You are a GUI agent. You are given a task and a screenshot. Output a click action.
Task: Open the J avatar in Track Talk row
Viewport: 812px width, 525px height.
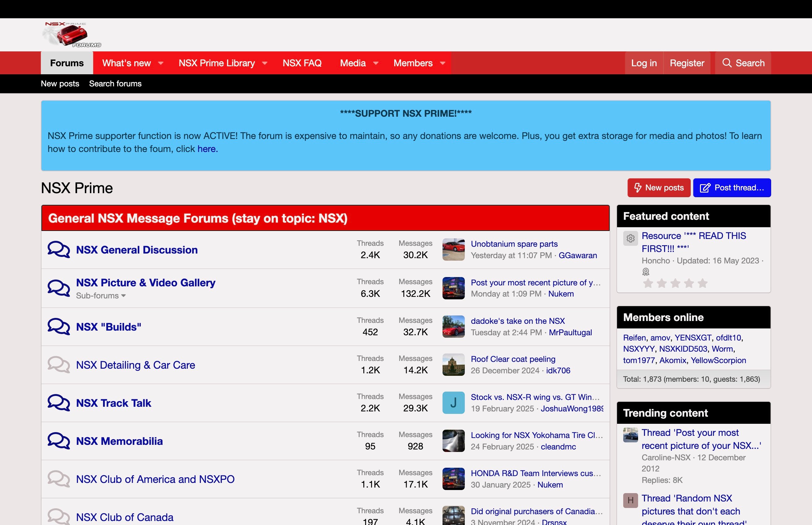click(x=453, y=403)
